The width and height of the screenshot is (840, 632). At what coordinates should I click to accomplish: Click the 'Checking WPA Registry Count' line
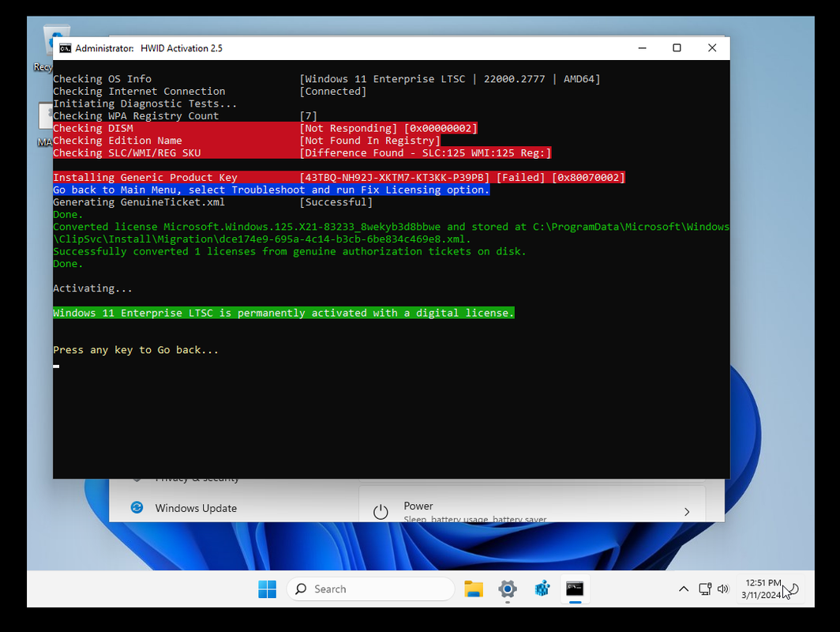(185, 116)
